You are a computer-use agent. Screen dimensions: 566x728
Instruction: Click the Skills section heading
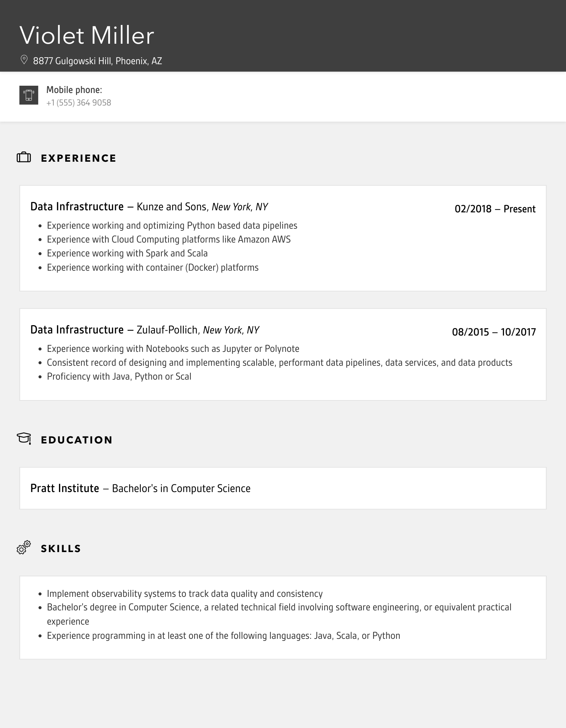[61, 549]
